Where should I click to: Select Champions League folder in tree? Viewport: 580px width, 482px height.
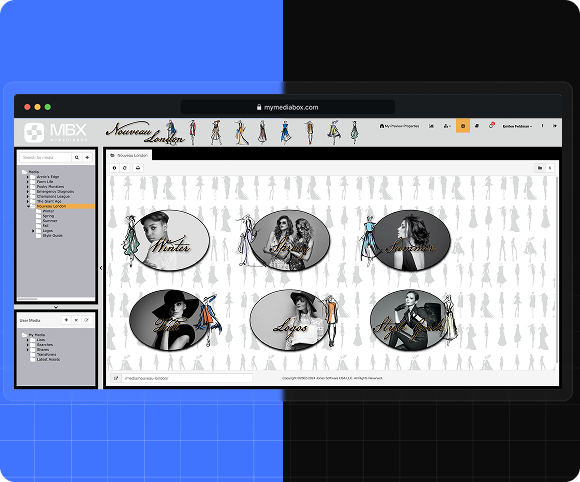tap(53, 196)
